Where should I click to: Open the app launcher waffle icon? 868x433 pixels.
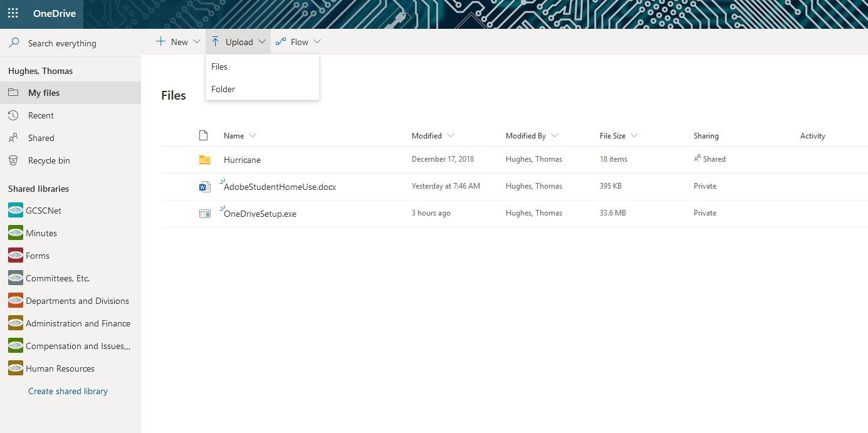pos(13,14)
